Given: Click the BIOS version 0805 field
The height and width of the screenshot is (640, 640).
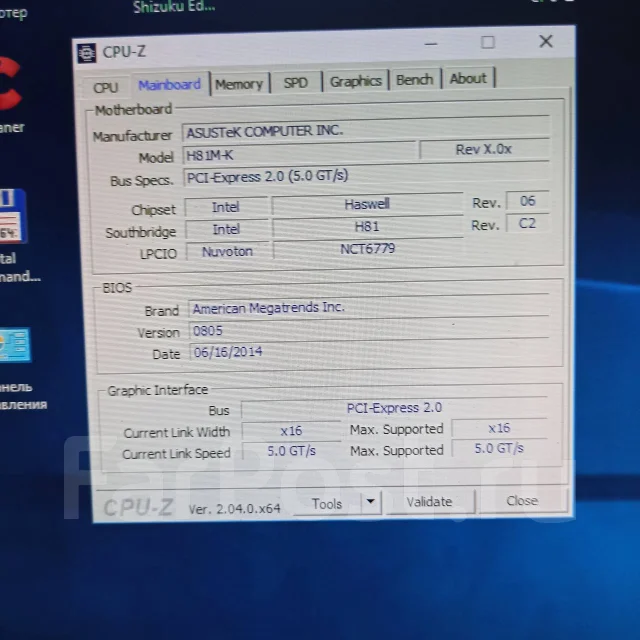Looking at the screenshot, I should pos(369,329).
